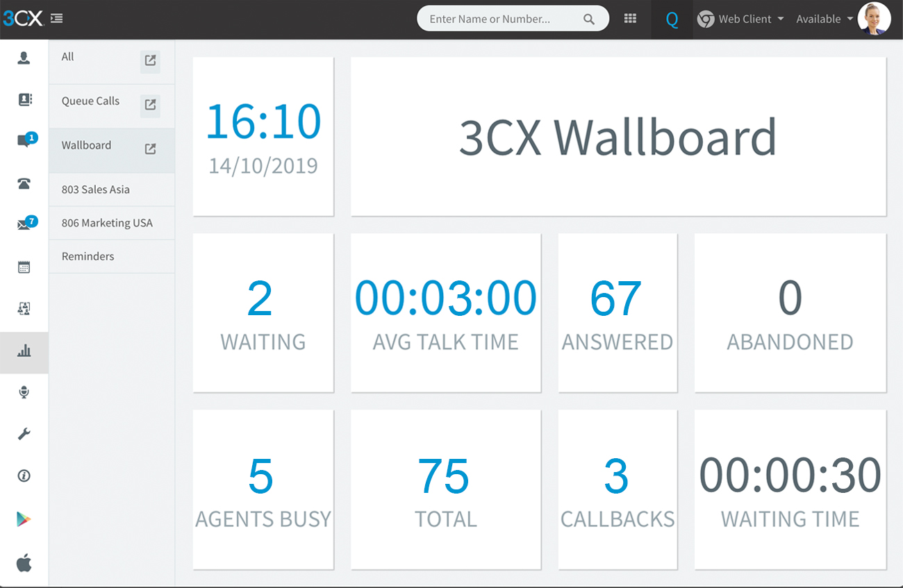Open the call history phone icon
The image size is (903, 588).
click(x=24, y=184)
